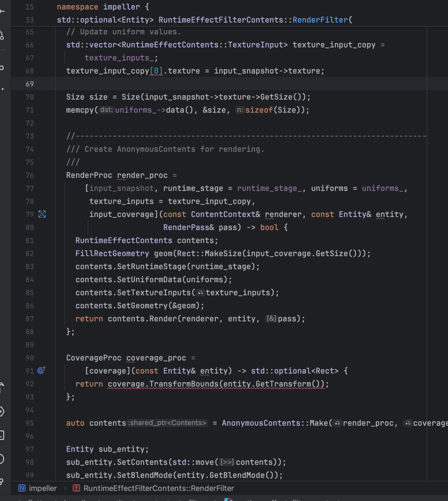
Task: Click the gutter marker icon on line 79
Action: (42, 214)
